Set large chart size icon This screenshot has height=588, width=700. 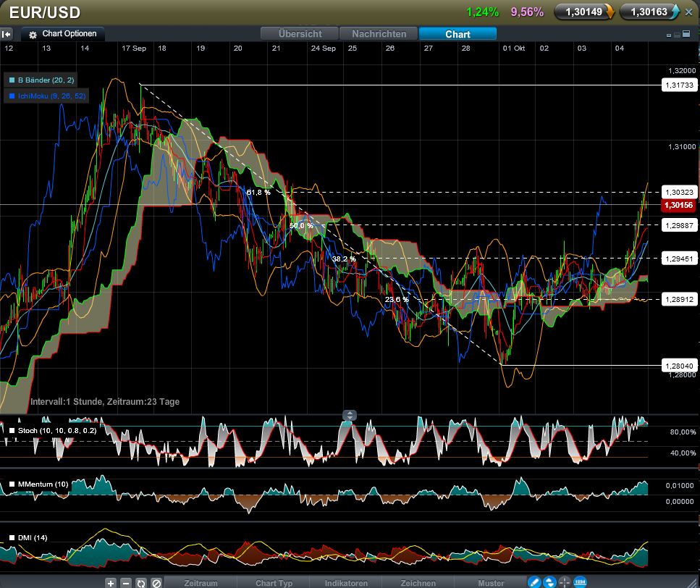click(686, 34)
